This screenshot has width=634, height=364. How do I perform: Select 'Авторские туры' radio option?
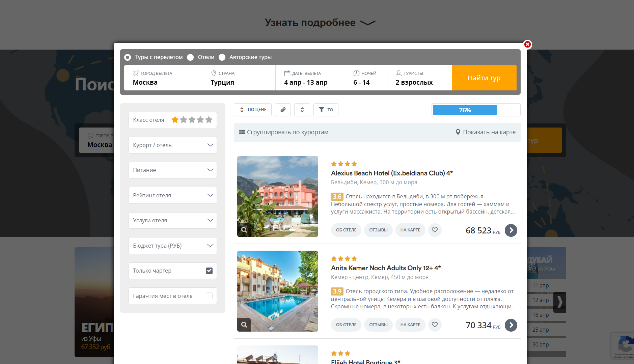coord(222,57)
